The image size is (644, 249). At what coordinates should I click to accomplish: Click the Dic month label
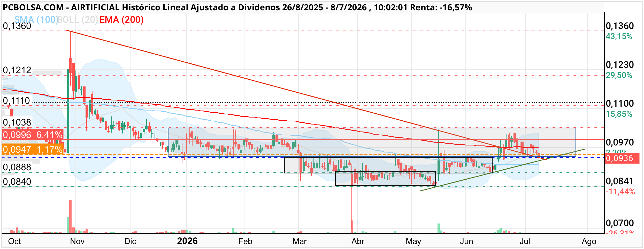(130, 241)
